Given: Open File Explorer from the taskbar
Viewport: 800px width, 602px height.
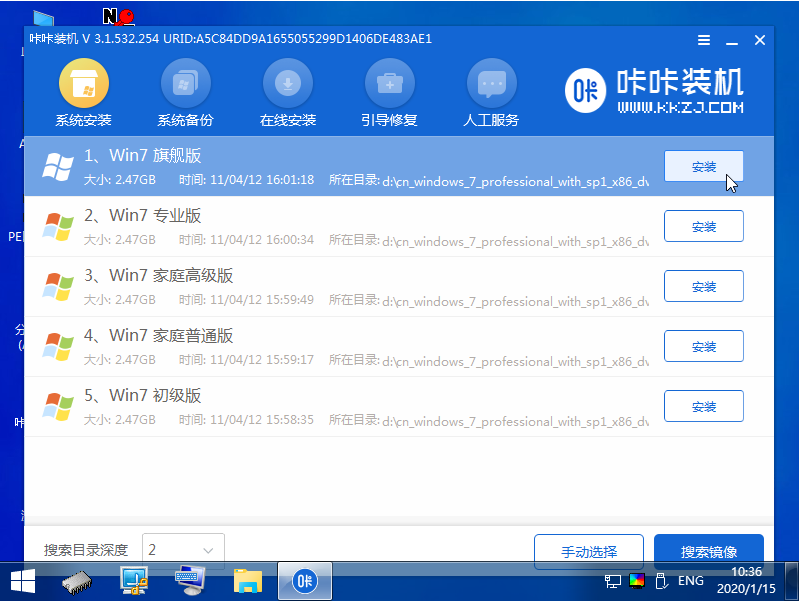Looking at the screenshot, I should coord(247,580).
